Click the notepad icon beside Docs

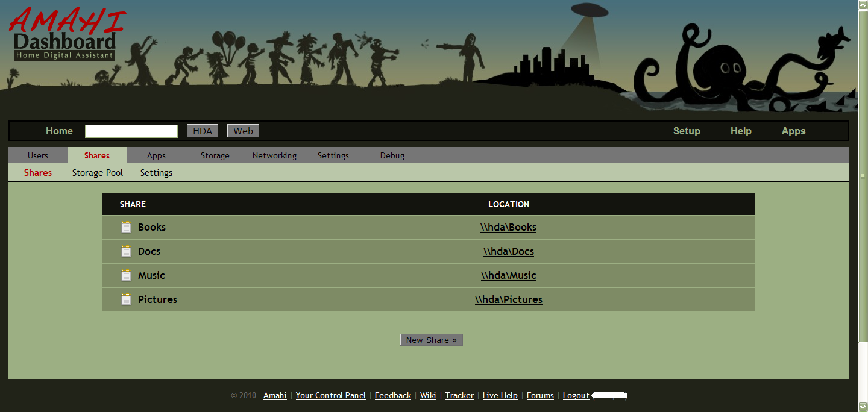coord(126,251)
